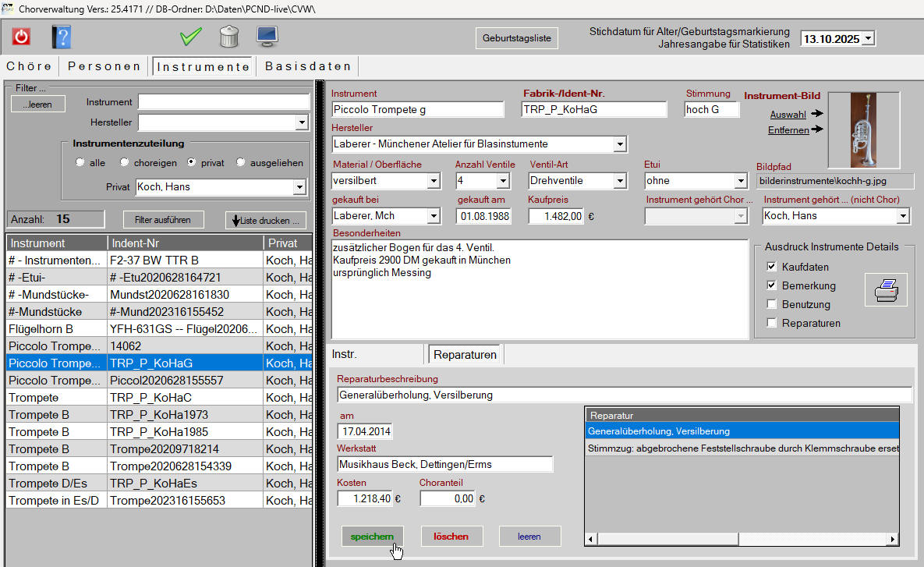Viewport: 924px width, 567px height.
Task: Click the red power exit icon
Action: click(22, 37)
